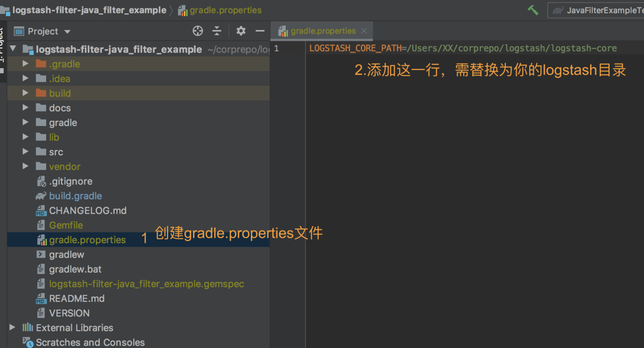The image size is (644, 348).
Task: Hide the Project panel with minus icon
Action: 260,31
